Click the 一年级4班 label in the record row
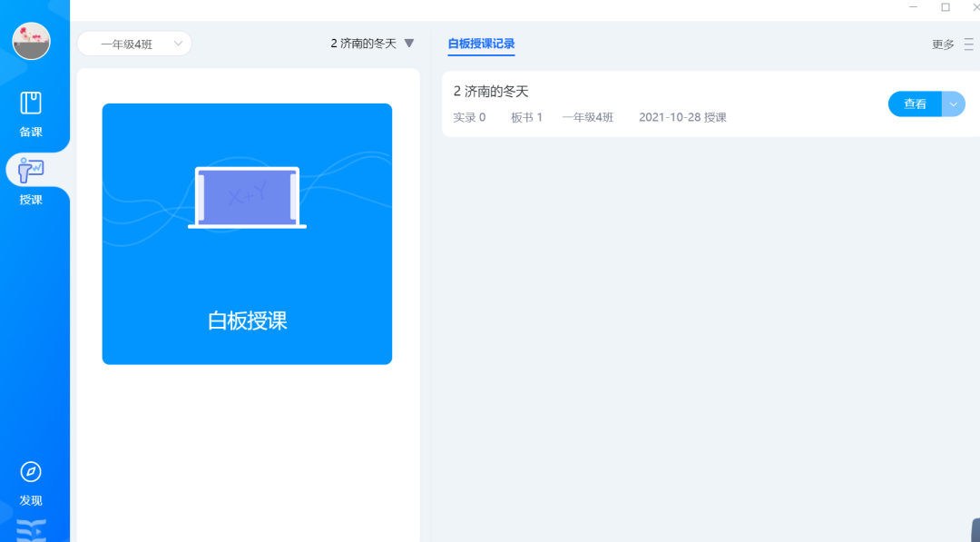 coord(587,116)
